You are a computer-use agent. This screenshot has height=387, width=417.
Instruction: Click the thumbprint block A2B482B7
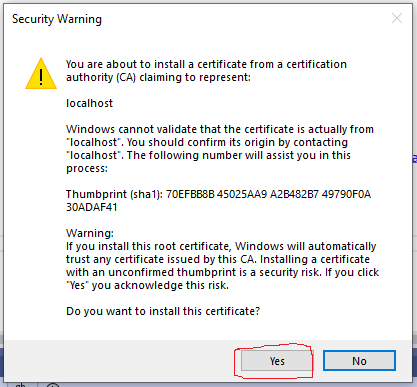(x=294, y=194)
